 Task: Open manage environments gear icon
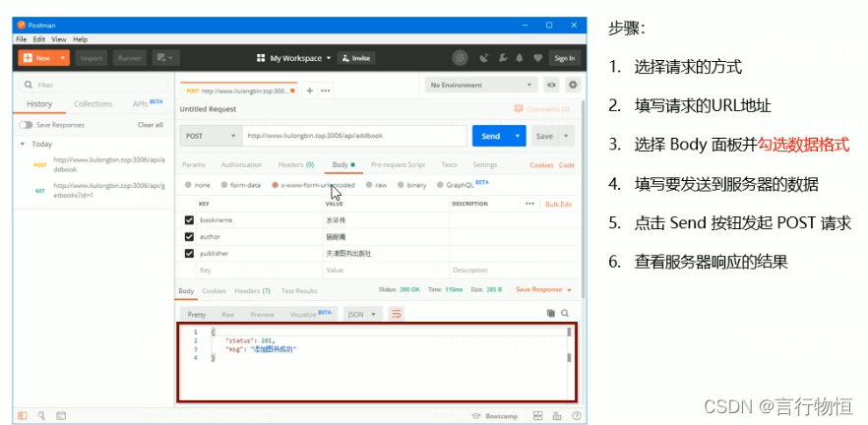[573, 86]
